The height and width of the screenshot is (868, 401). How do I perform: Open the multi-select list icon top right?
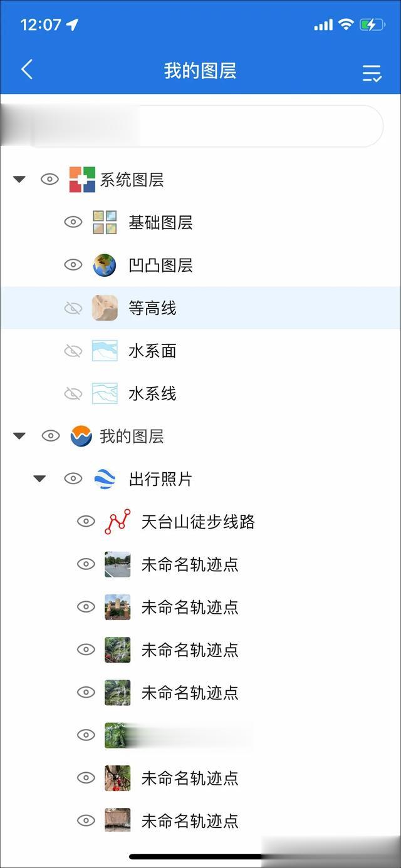click(x=372, y=73)
